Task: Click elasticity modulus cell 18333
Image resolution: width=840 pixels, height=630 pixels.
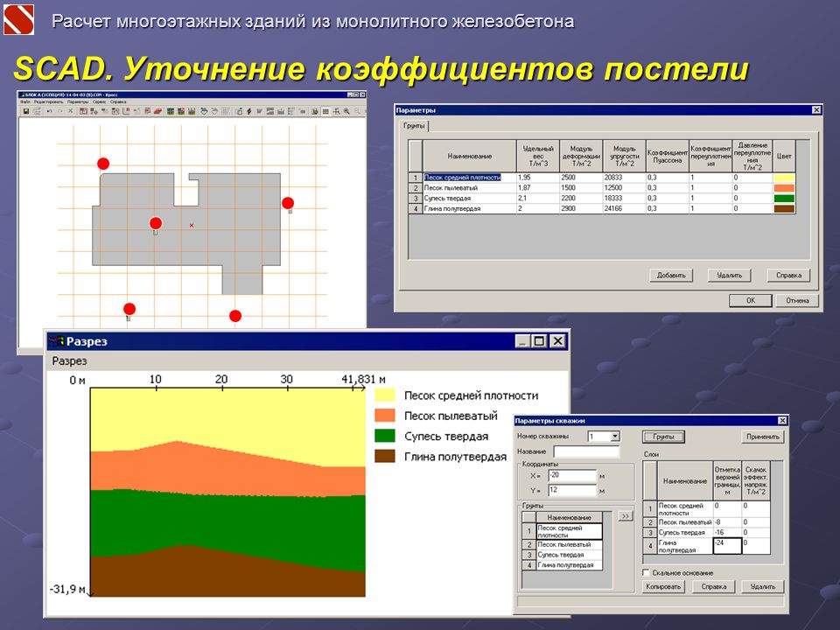Action: [624, 199]
